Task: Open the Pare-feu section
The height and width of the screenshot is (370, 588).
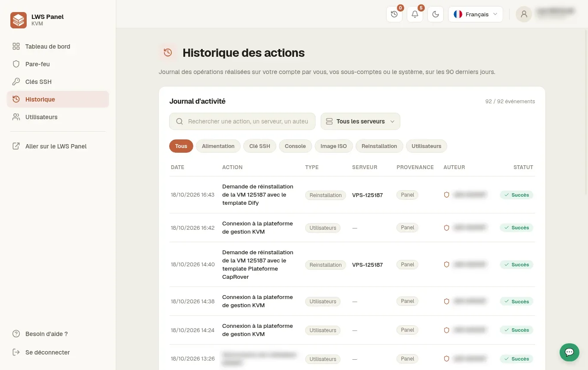Action: click(x=58, y=64)
